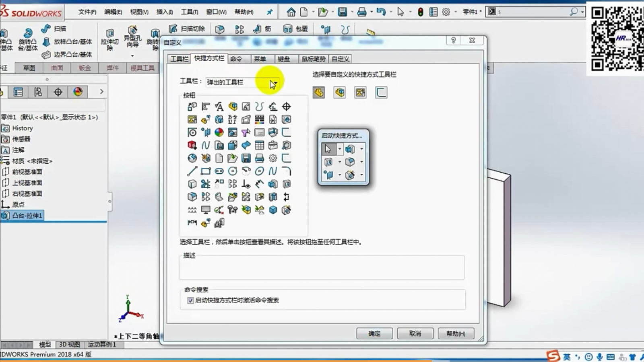Viewport: 644px width, 362px height.
Task: Open the 插入 menu
Action: pos(164,12)
